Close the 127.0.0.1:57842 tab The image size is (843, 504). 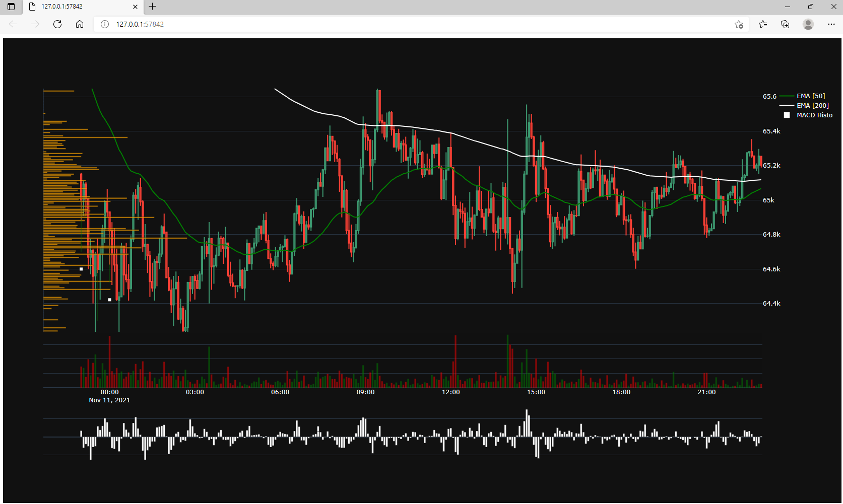click(x=135, y=7)
